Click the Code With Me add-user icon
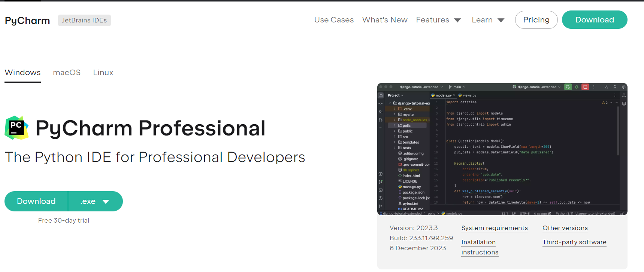Image resolution: width=644 pixels, height=272 pixels. tap(607, 87)
